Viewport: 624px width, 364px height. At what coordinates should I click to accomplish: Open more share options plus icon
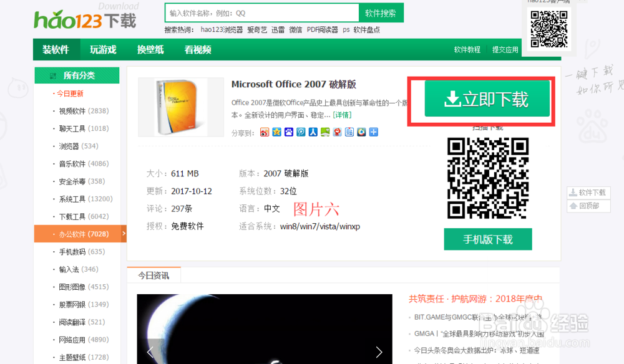[374, 132]
